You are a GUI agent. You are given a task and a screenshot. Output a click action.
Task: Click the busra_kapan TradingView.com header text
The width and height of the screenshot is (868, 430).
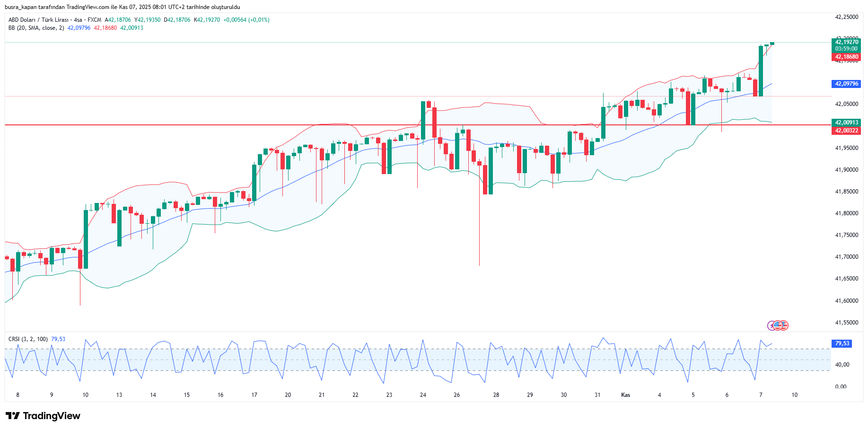click(x=122, y=7)
